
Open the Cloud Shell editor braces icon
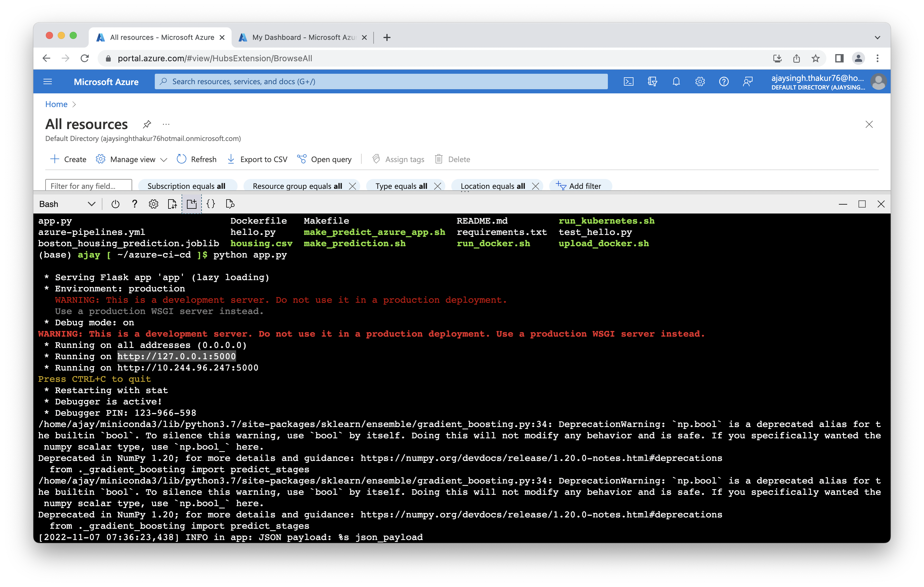(211, 204)
